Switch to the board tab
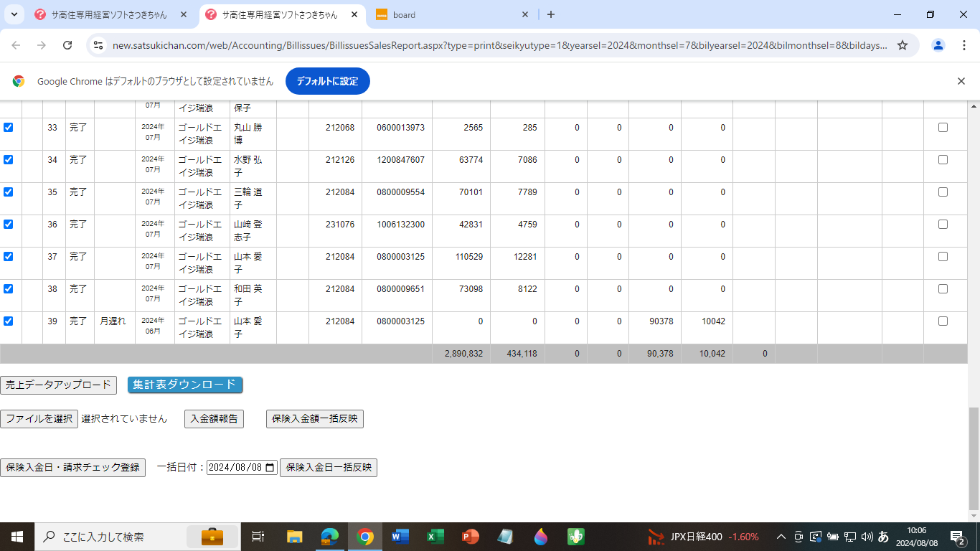Image resolution: width=980 pixels, height=551 pixels. click(452, 14)
